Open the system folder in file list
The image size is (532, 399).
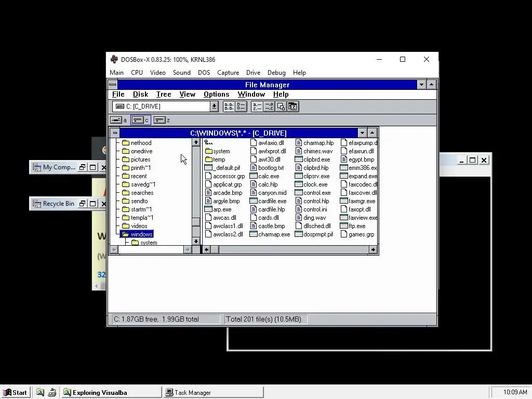218,151
